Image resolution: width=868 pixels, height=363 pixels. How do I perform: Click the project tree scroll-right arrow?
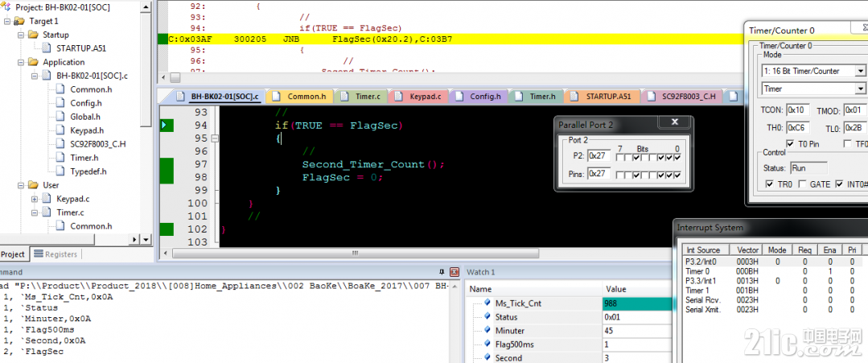pos(136,239)
